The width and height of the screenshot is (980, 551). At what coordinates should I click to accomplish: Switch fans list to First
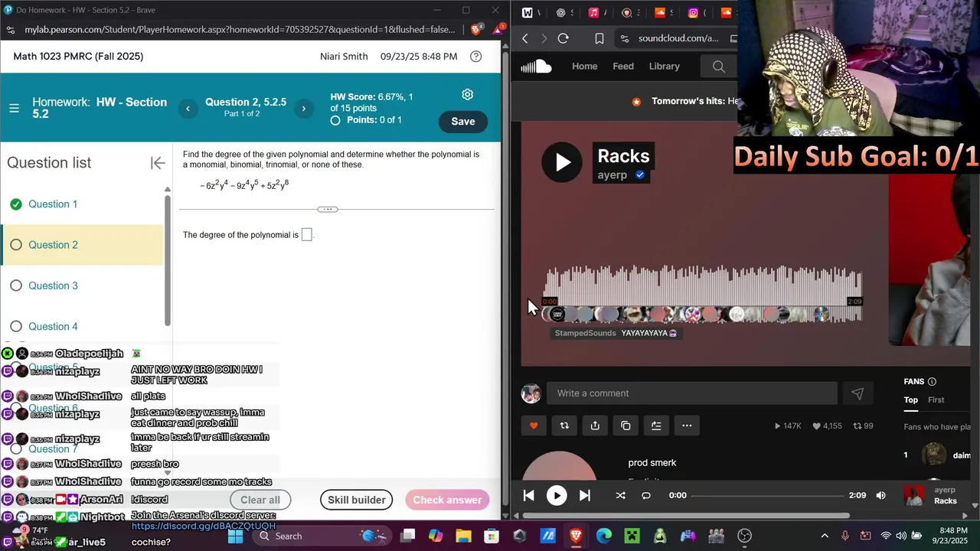[x=936, y=399]
